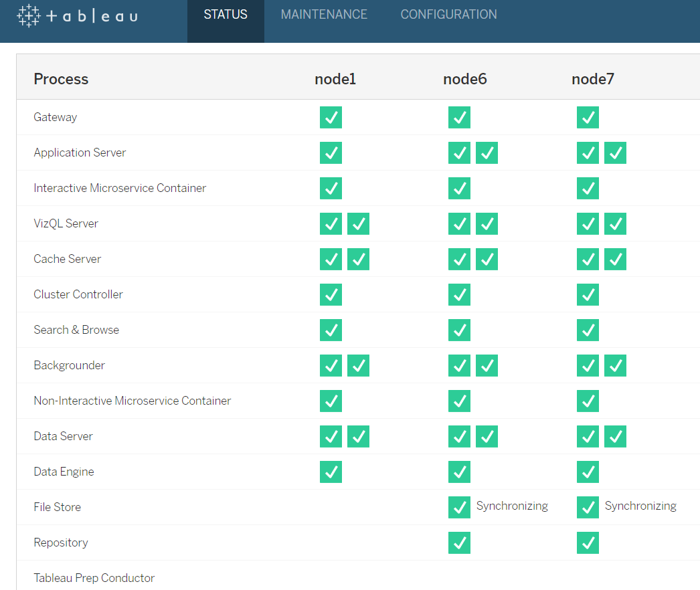
Task: Open the CONFIGURATION tab
Action: 448,15
